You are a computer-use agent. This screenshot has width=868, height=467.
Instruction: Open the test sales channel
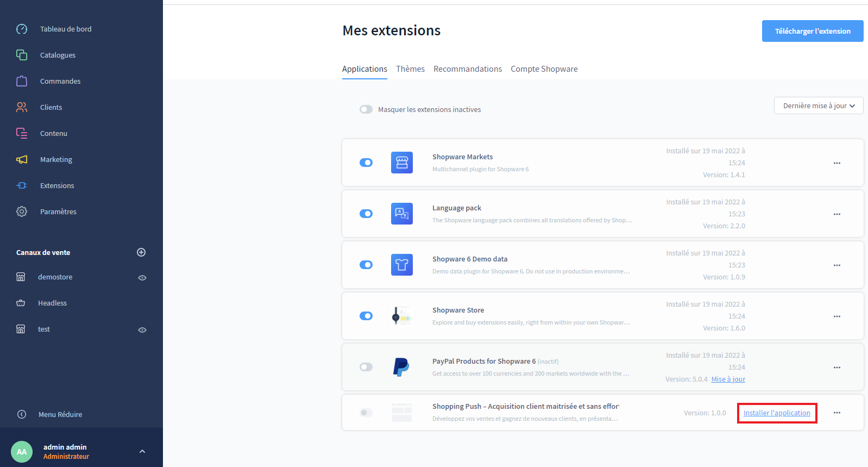pos(44,329)
